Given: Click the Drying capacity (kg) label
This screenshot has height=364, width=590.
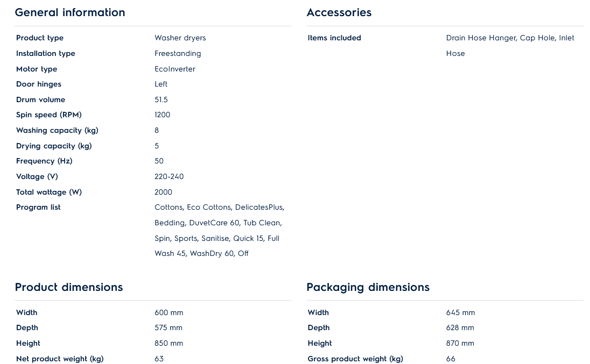Looking at the screenshot, I should pos(54,146).
